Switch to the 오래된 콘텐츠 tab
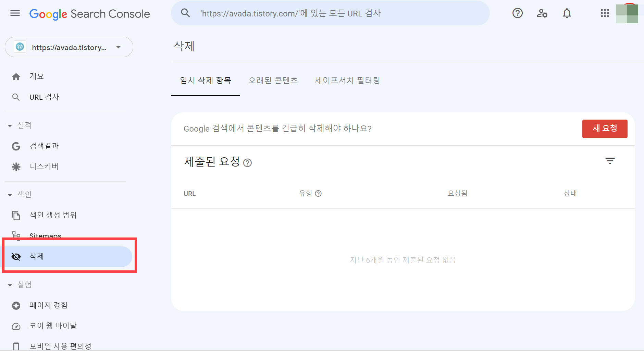644x354 pixels. click(x=273, y=80)
